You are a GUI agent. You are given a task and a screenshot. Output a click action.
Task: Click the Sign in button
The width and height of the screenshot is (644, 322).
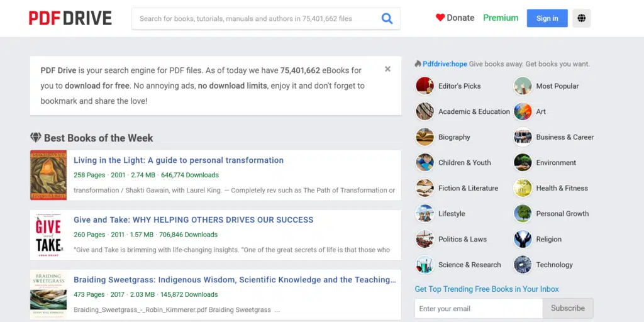547,18
